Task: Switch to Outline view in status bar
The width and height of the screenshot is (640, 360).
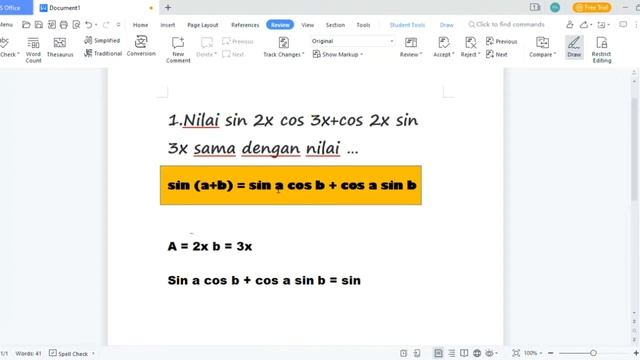Action: point(451,353)
